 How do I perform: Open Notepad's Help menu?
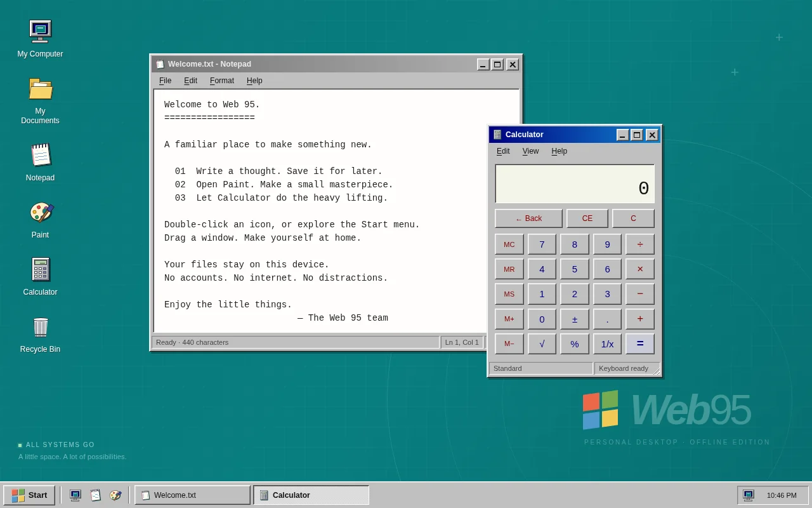(x=254, y=81)
